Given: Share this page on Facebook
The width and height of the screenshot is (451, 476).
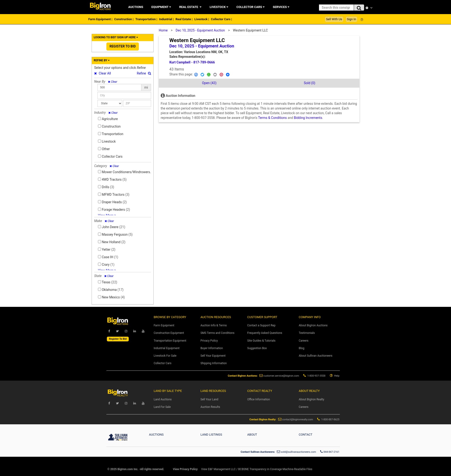Looking at the screenshot, I should pos(196,75).
